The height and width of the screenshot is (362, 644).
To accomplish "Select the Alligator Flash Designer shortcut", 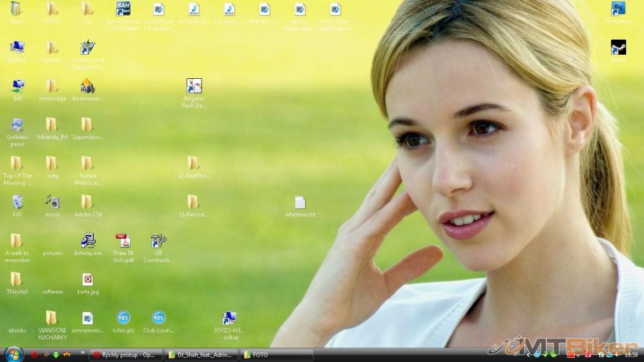I will pyautogui.click(x=194, y=86).
